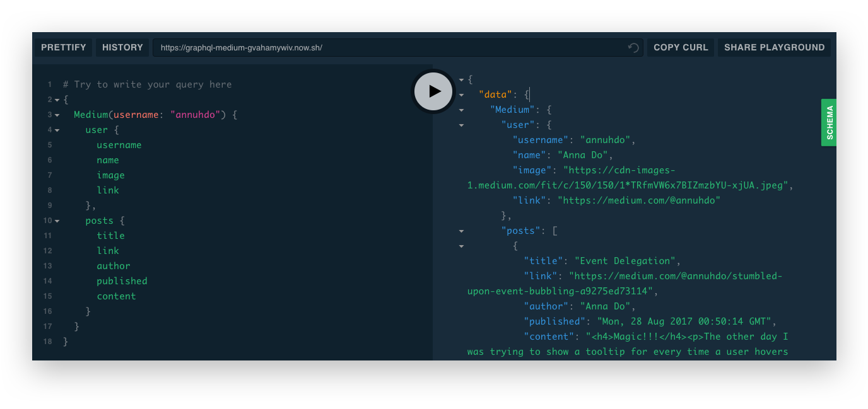Image resolution: width=868 pixels, height=409 pixels.
Task: Click the username field on line 5
Action: [119, 145]
